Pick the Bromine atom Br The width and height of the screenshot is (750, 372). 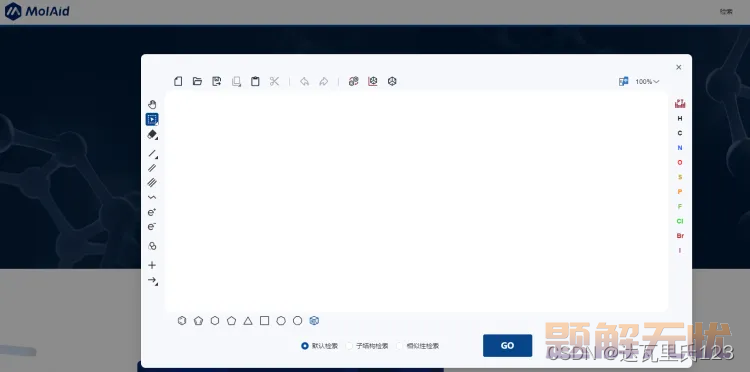point(680,236)
